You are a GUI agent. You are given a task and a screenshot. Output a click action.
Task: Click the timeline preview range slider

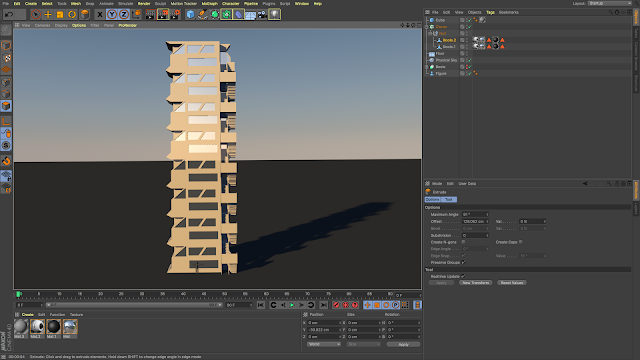point(134,305)
